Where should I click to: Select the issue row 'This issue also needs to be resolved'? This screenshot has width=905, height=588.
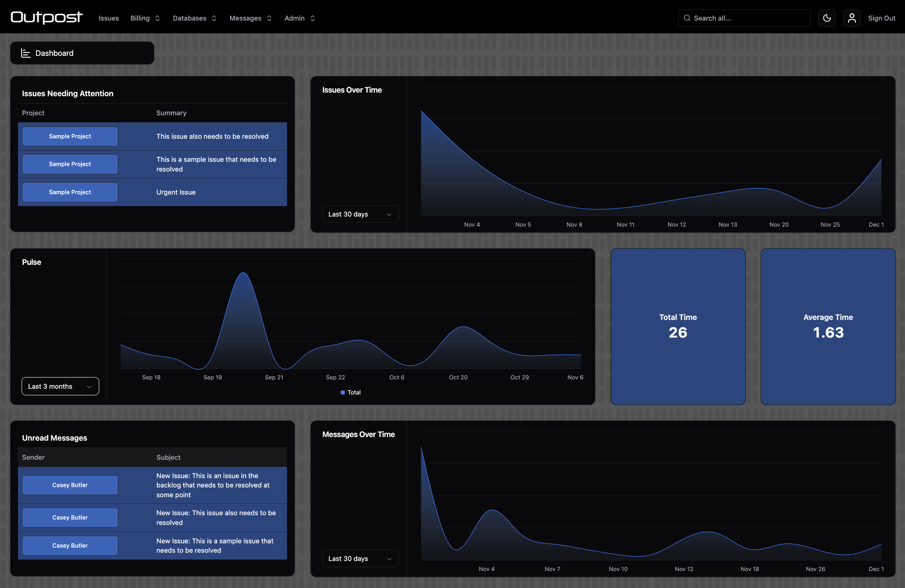tap(212, 136)
